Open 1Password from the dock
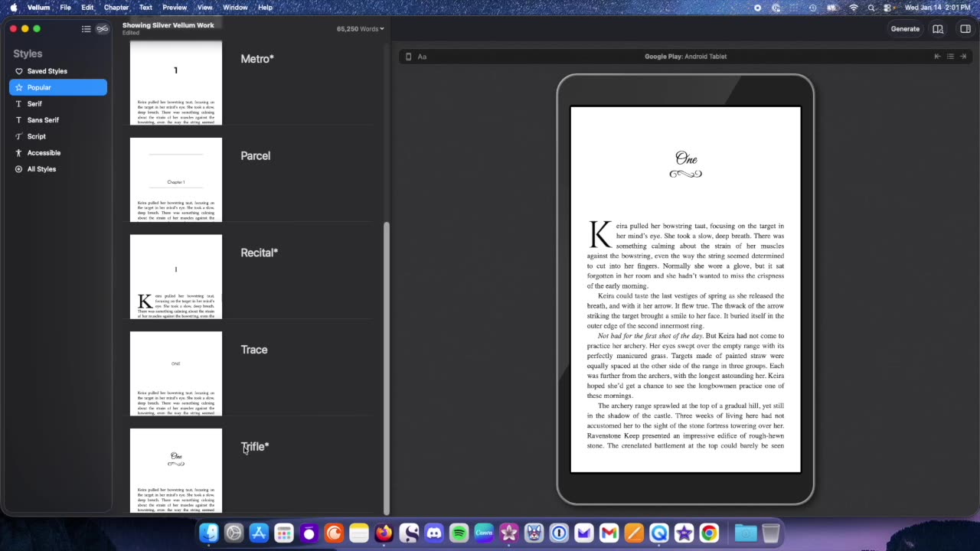Viewport: 980px width, 551px height. 559,533
